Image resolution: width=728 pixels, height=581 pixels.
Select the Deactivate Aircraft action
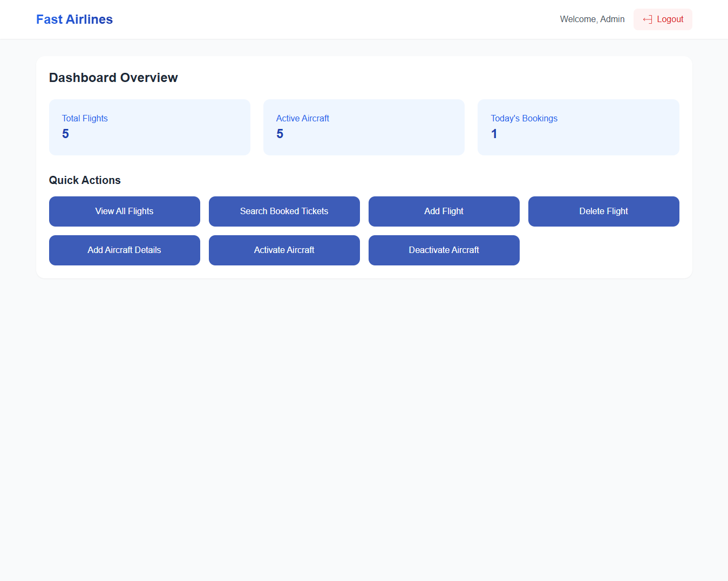(x=444, y=250)
